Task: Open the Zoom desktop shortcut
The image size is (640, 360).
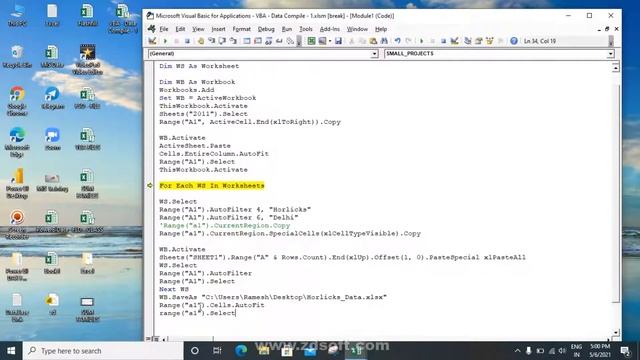Action: tap(52, 140)
